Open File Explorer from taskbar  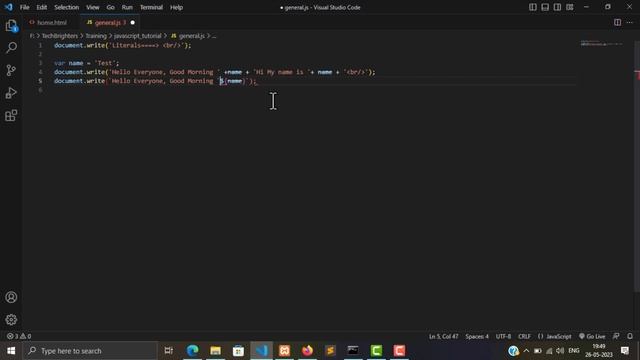coord(216,351)
